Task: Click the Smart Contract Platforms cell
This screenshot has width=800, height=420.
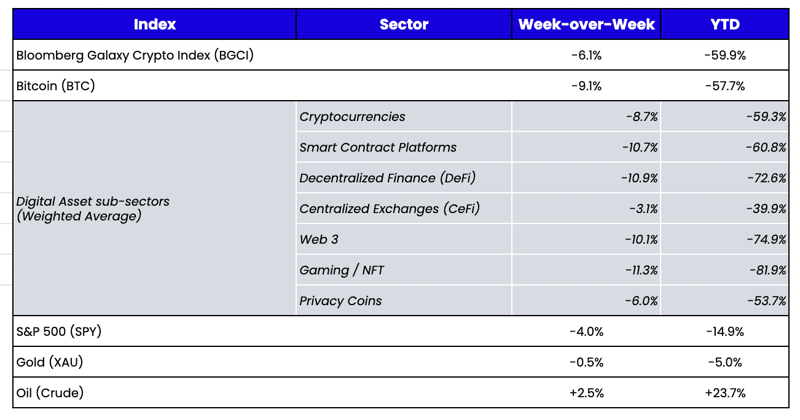Action: click(378, 147)
